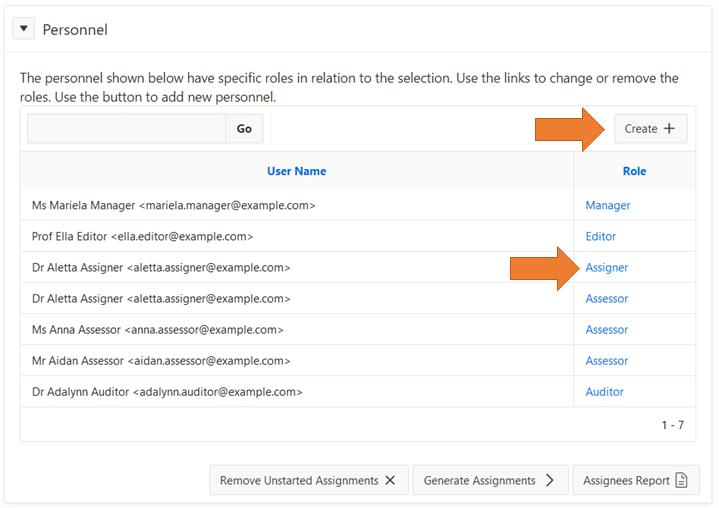Click the search text field
The image size is (719, 508).
[126, 129]
